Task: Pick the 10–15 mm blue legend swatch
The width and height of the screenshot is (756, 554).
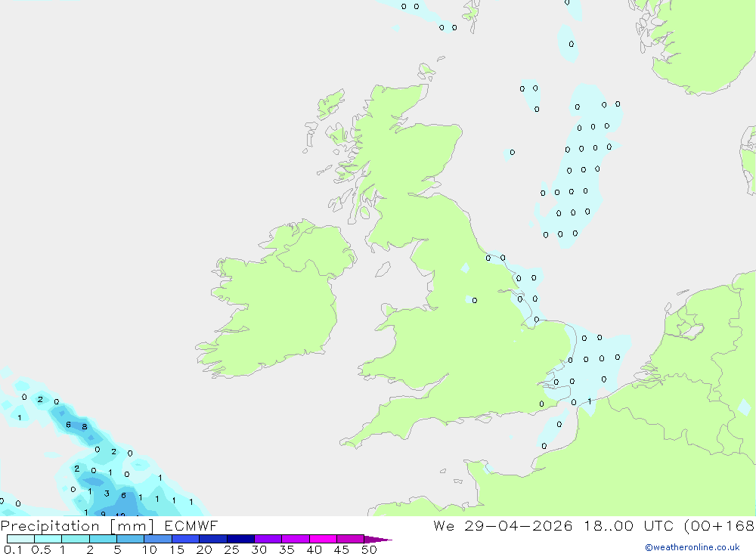Action: point(158,539)
